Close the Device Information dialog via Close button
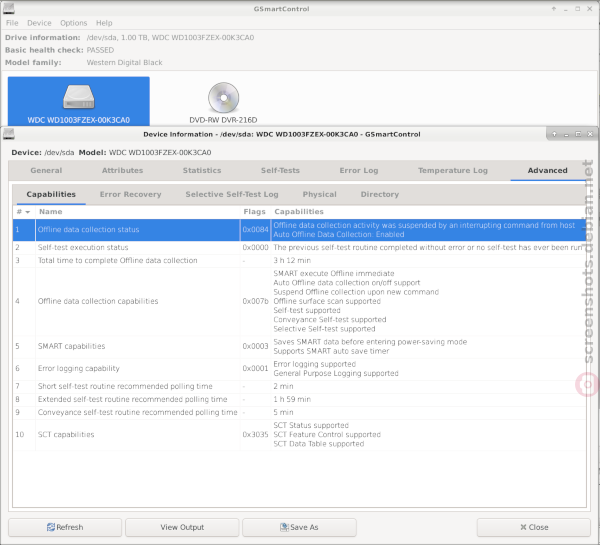 click(534, 527)
